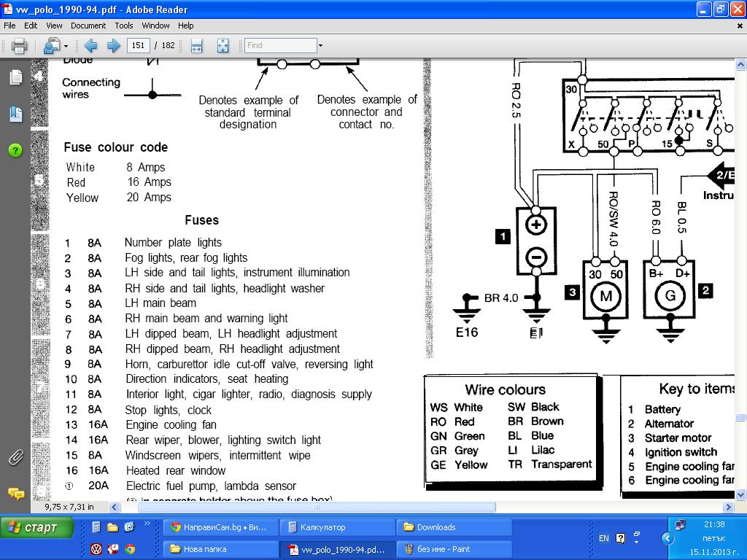Viewport: 747px width, 560px height.
Task: Open the Tools menu
Action: point(124,26)
